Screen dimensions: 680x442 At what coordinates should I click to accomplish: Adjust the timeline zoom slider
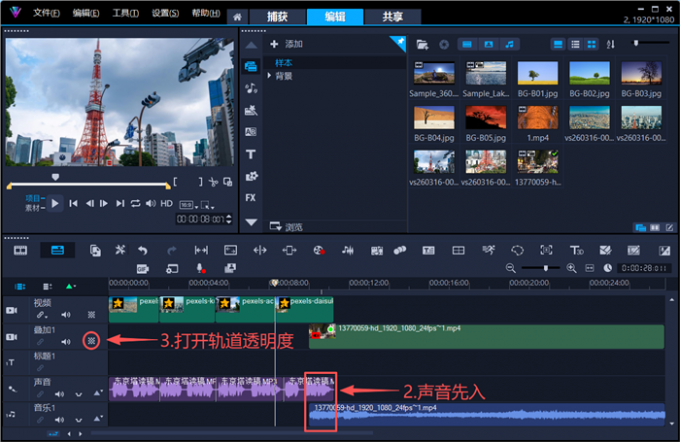[546, 268]
